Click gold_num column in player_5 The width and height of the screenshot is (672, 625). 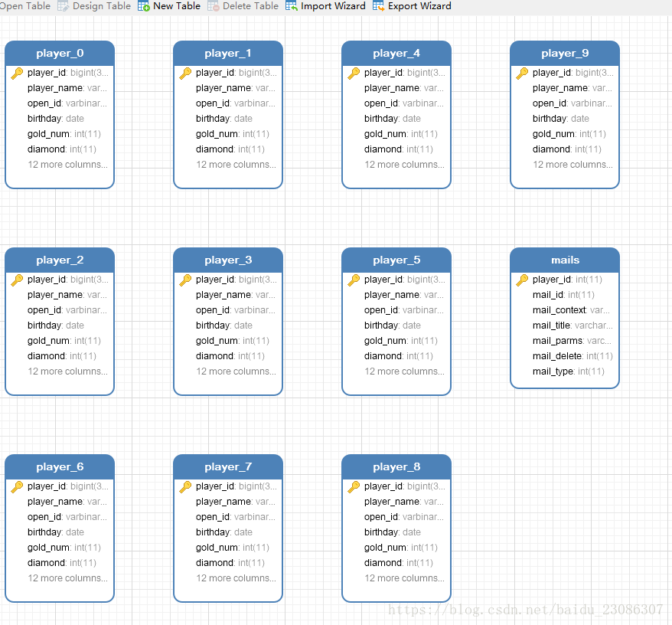click(x=401, y=341)
